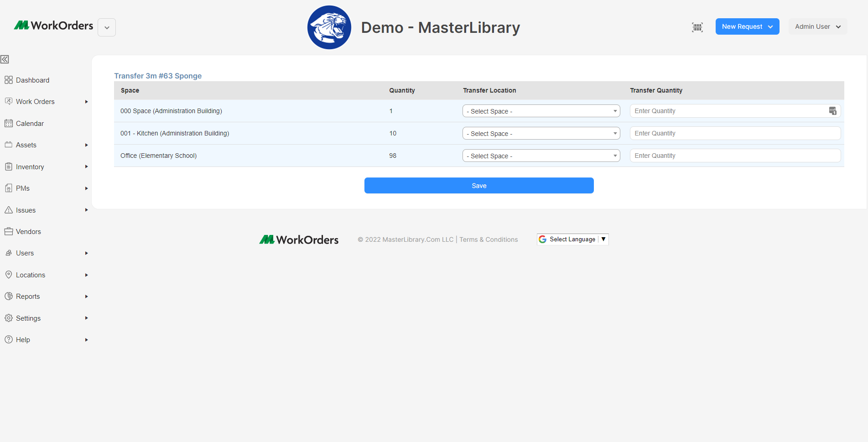This screenshot has width=868, height=442.
Task: Open Select Space dropdown for Office row
Action: 541,156
